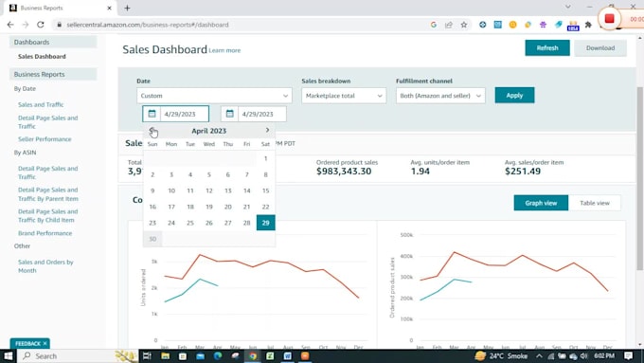The width and height of the screenshot is (644, 363).
Task: Open the taskbar Task View icon
Action: coord(147,356)
